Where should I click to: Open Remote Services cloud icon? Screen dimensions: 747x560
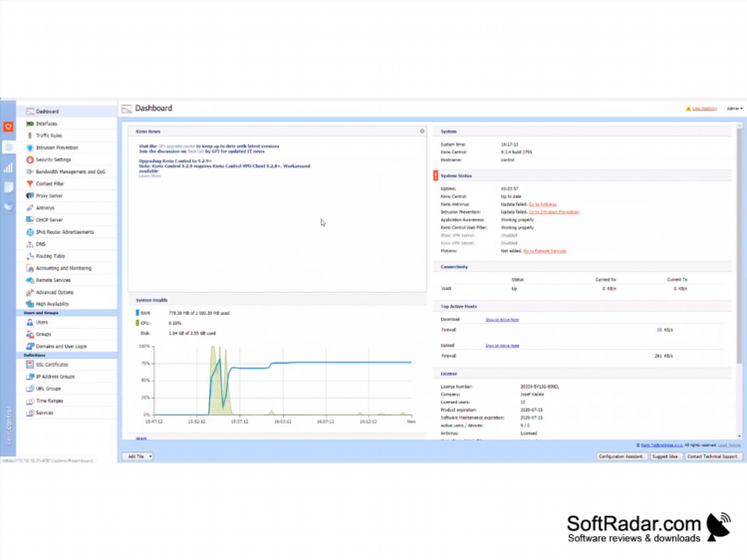tap(30, 280)
